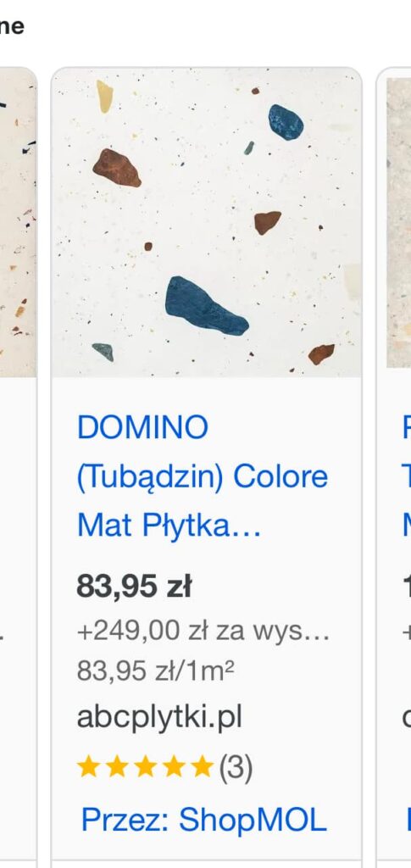Click the five-star rating icons
The width and height of the screenshot is (411, 868).
click(145, 766)
